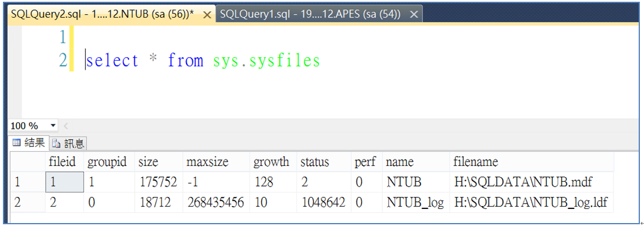Screen dimensions: 644x226
Task: Click the perf cell of the NTUB_log row
Action: pyautogui.click(x=366, y=202)
